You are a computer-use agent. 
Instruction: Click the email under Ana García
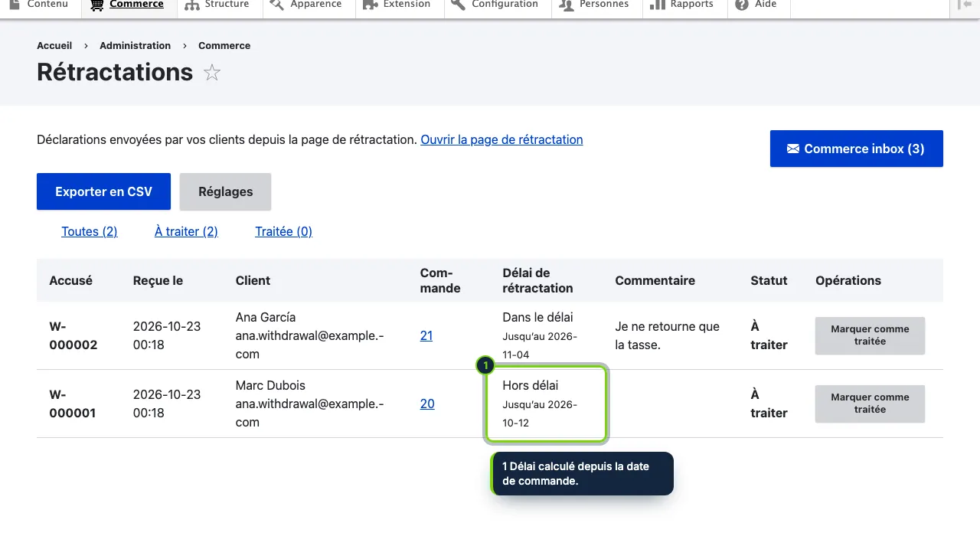[310, 345]
